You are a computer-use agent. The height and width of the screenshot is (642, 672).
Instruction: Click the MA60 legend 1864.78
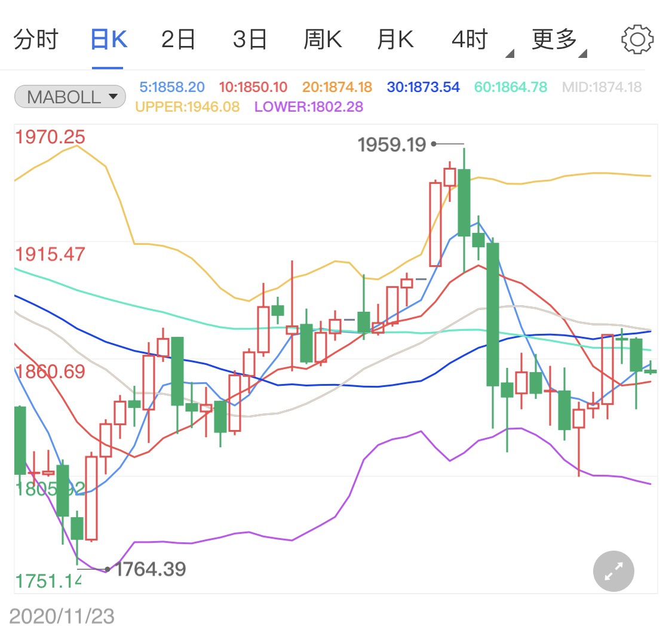tap(510, 87)
